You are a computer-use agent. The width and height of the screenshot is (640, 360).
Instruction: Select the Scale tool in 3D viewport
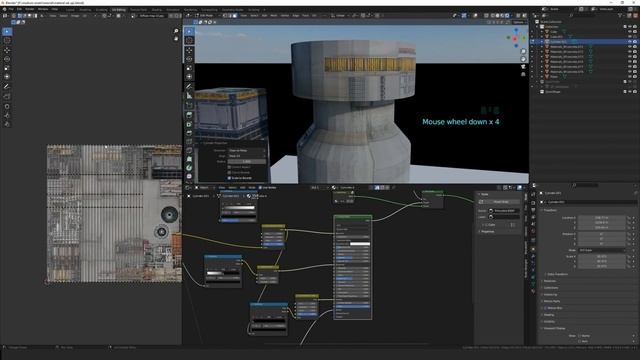[x=189, y=68]
